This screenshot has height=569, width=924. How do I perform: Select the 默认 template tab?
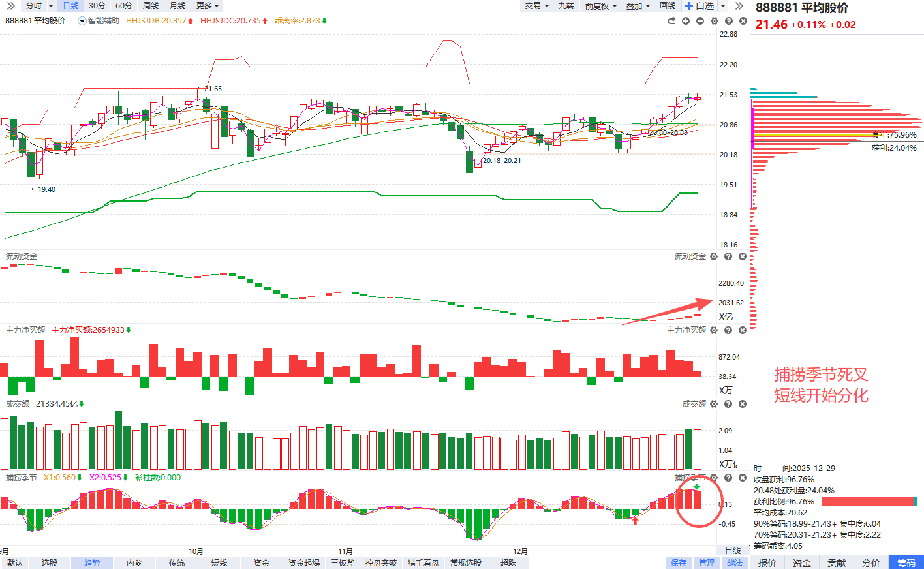14,562
